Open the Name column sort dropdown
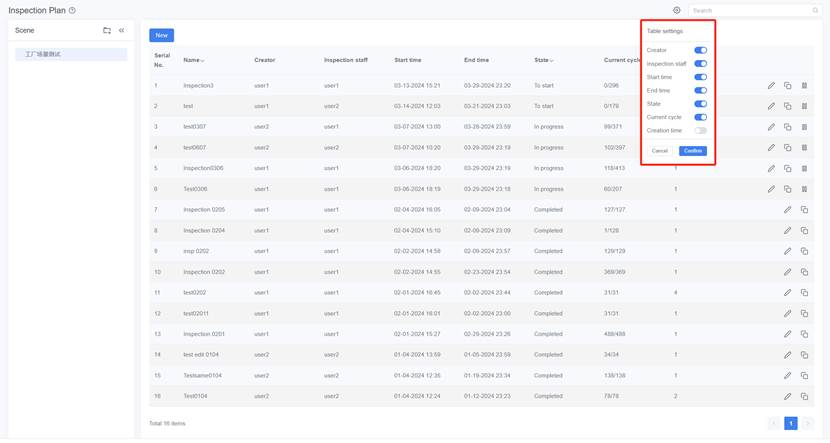Viewport: 830px width, 443px height. 203,60
